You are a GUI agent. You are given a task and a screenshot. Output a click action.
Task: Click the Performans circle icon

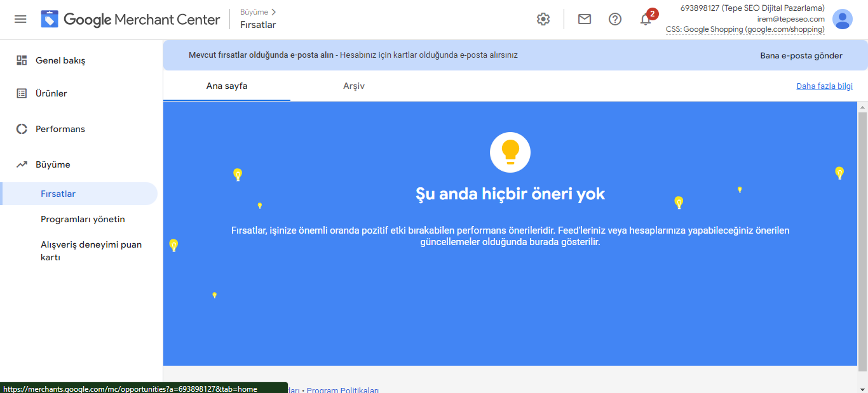pos(22,129)
